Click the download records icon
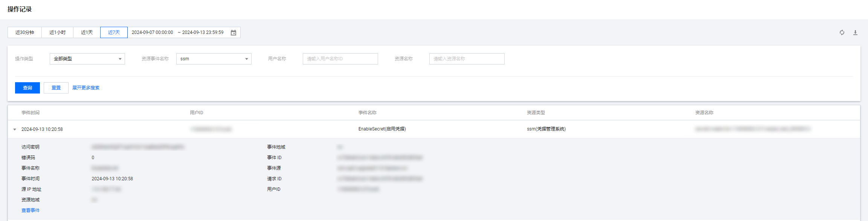The height and width of the screenshot is (221, 868). [x=855, y=32]
